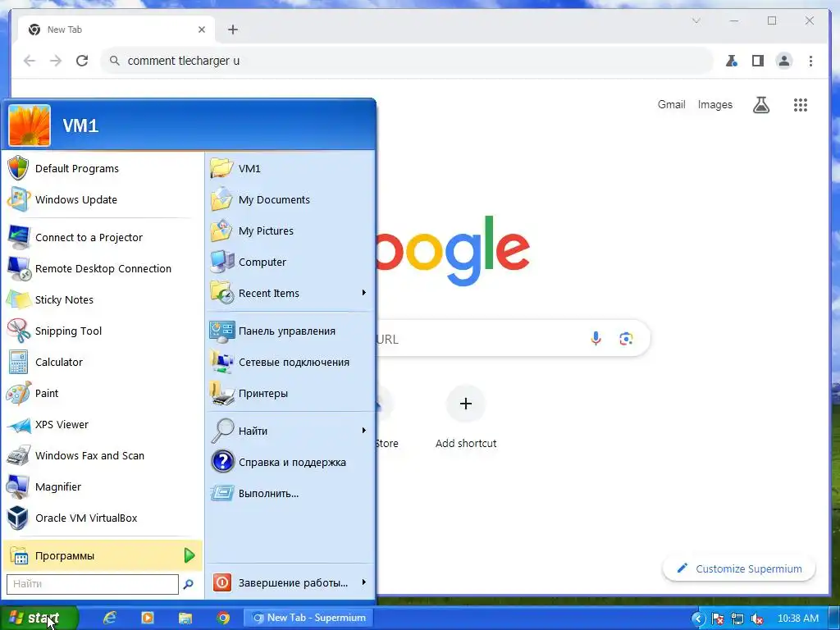Click the security flag tray icon
The height and width of the screenshot is (630, 840).
(717, 619)
